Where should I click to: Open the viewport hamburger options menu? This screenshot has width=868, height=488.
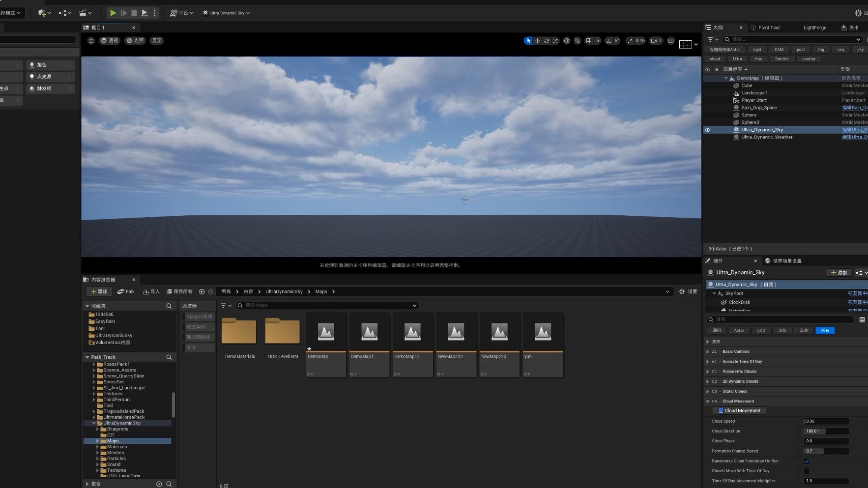(x=91, y=41)
